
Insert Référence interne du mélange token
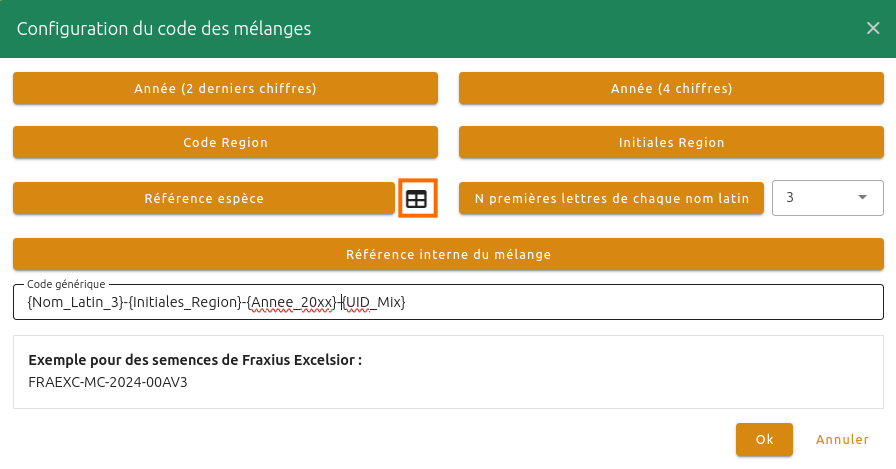[448, 254]
